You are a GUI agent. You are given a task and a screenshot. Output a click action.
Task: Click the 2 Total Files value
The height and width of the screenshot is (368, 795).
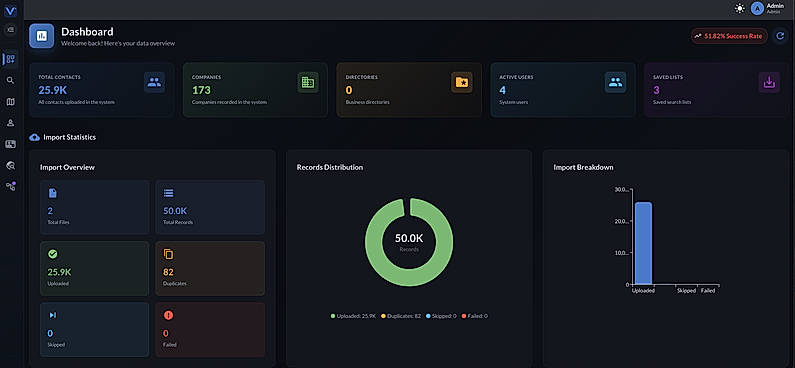click(50, 211)
